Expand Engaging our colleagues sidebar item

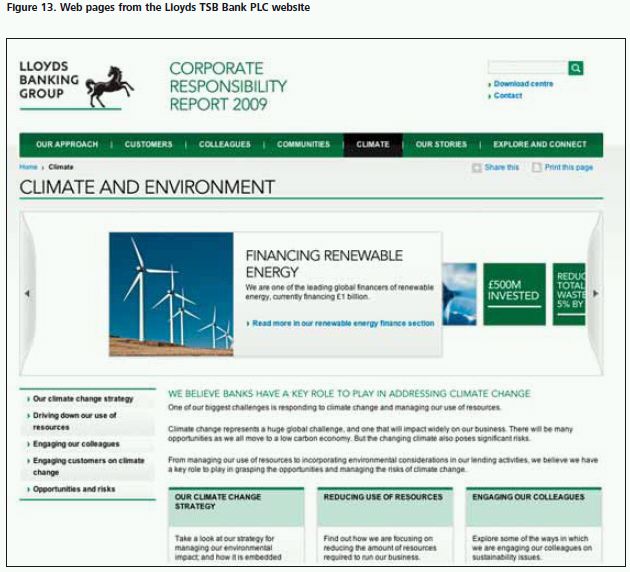click(x=76, y=444)
